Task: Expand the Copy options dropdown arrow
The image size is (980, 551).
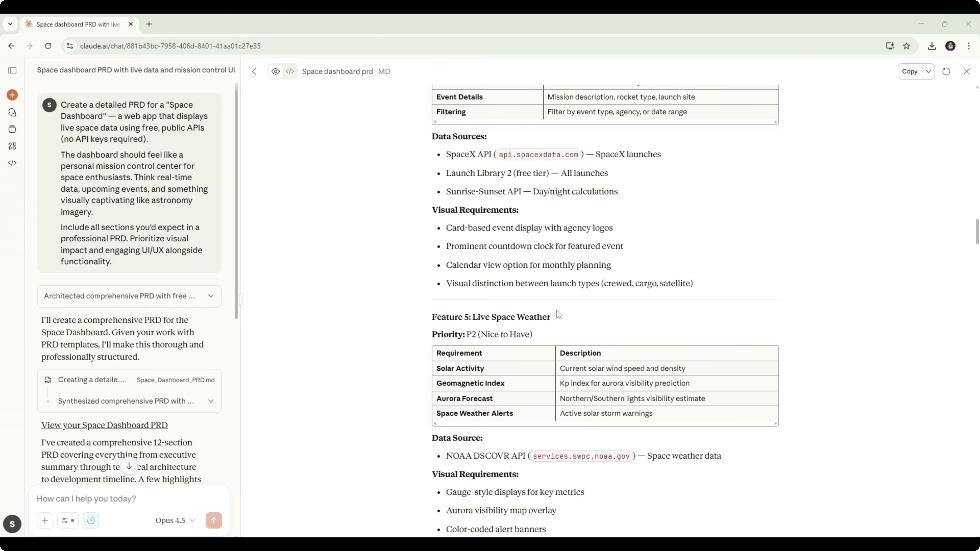Action: (928, 72)
